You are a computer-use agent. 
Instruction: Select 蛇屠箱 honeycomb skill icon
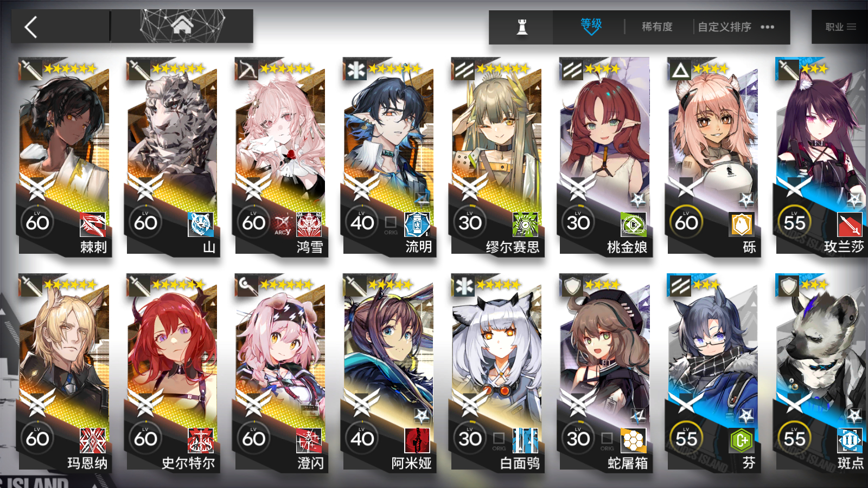[x=634, y=441]
